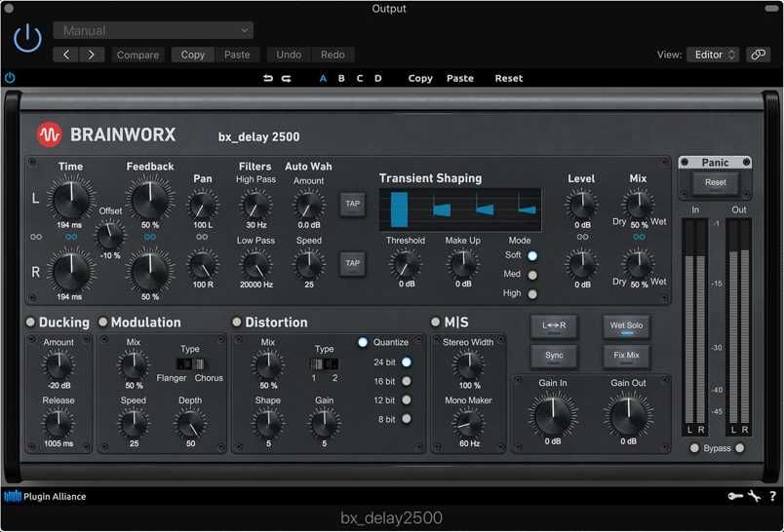784x532 pixels.
Task: Select High transient mode
Action: [532, 294]
